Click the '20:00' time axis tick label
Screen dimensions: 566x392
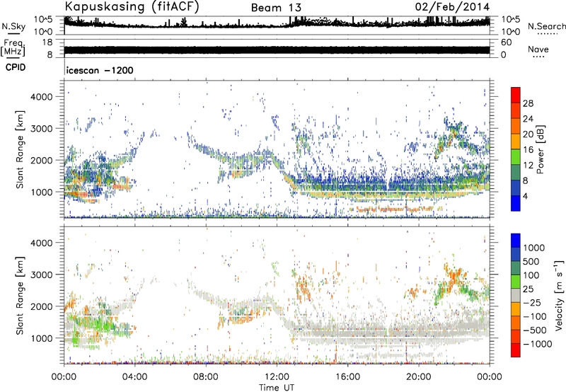pyautogui.click(x=419, y=377)
